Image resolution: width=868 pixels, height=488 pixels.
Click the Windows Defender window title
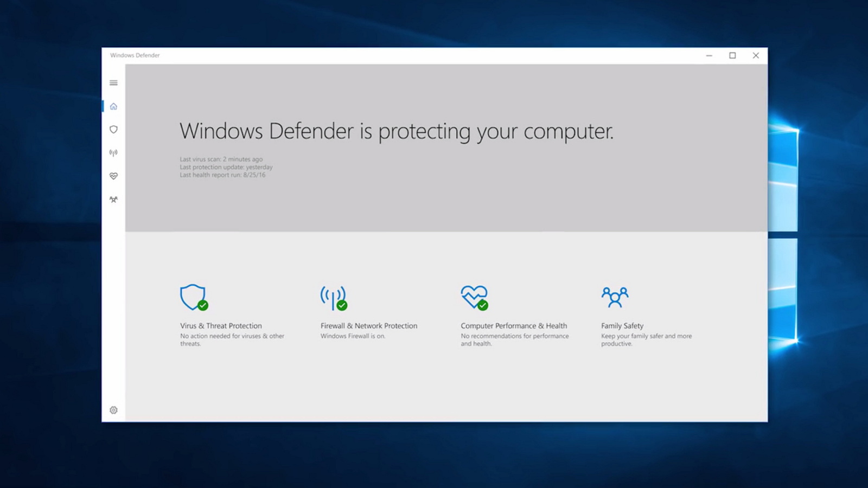click(x=135, y=55)
